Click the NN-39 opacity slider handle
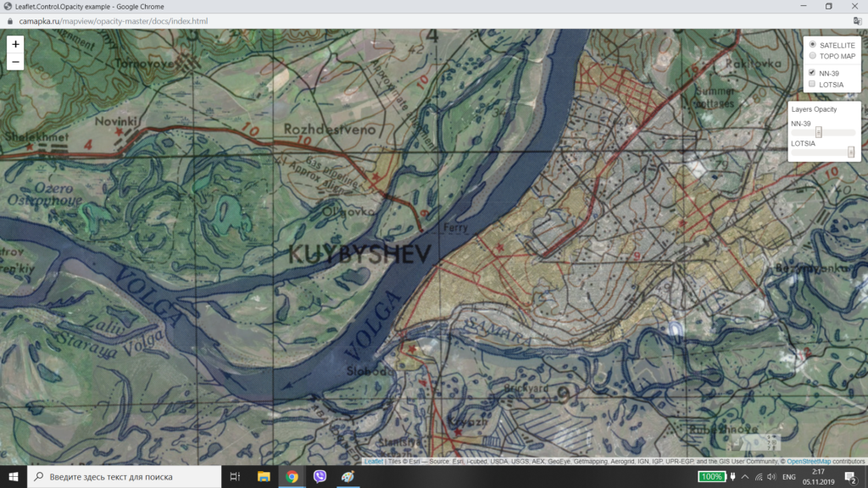The width and height of the screenshot is (868, 488). coord(819,132)
